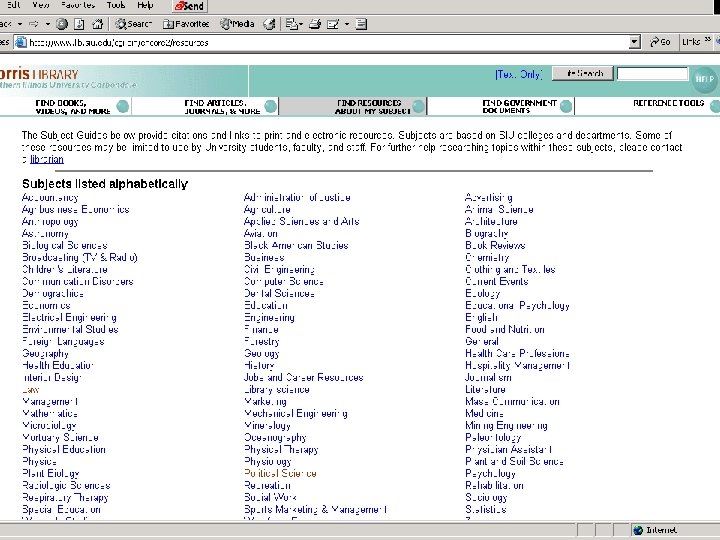This screenshot has width=720, height=540.
Task: Click the Links toolbar label
Action: click(x=691, y=42)
